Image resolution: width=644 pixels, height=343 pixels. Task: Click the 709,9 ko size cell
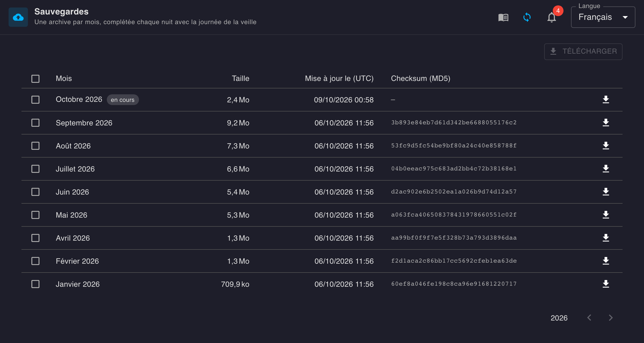235,284
